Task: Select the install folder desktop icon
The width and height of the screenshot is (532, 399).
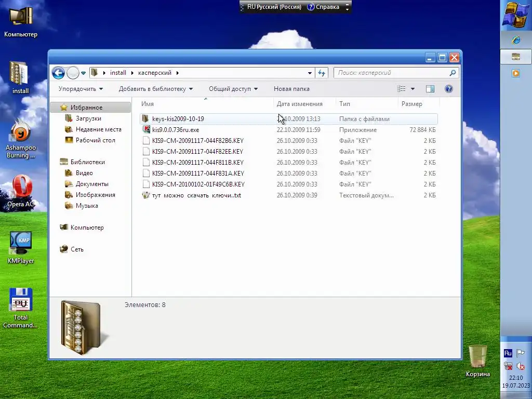Action: click(20, 77)
